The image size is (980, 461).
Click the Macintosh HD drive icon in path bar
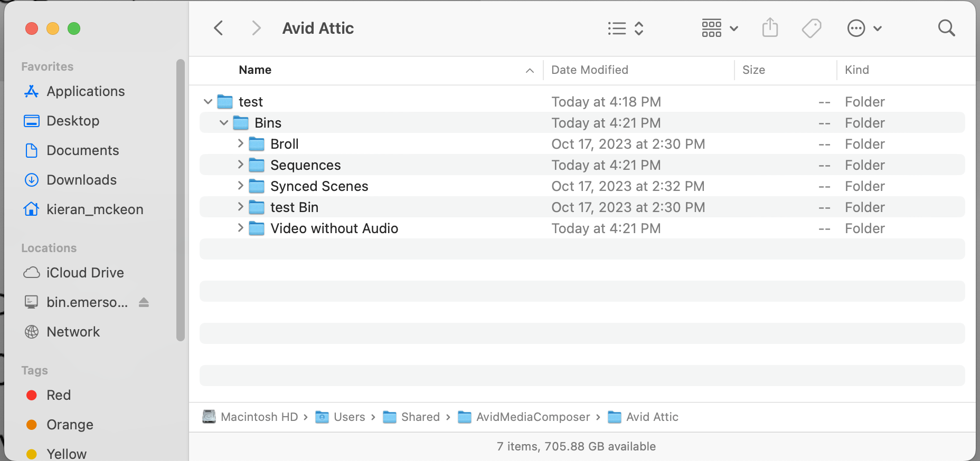tap(209, 417)
